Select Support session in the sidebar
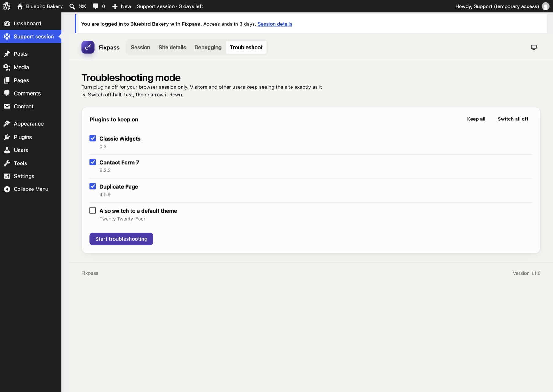This screenshot has width=553, height=392. (31, 37)
